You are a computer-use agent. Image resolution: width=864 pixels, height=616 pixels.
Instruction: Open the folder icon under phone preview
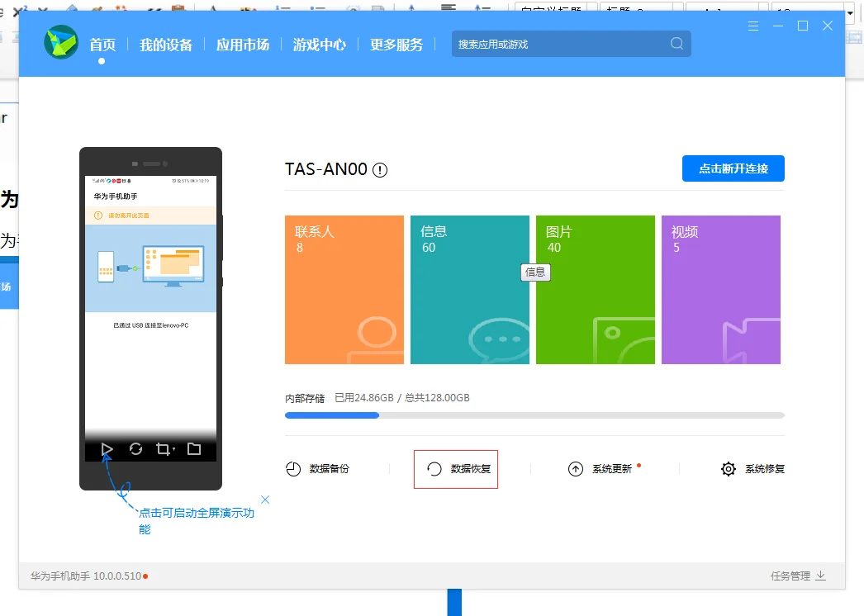pyautogui.click(x=194, y=449)
